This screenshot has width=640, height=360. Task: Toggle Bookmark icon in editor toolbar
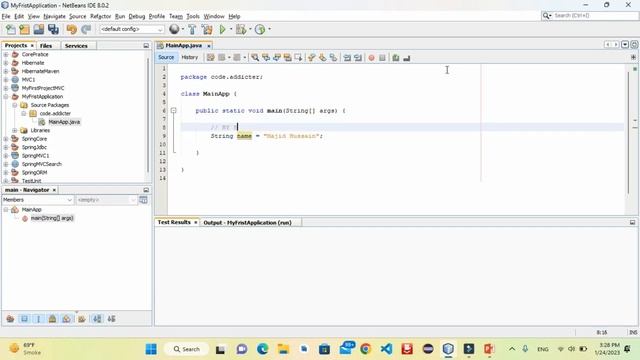(333, 58)
